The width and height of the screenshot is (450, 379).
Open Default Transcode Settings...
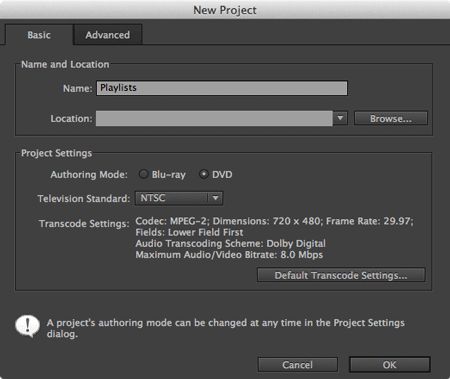click(x=341, y=275)
